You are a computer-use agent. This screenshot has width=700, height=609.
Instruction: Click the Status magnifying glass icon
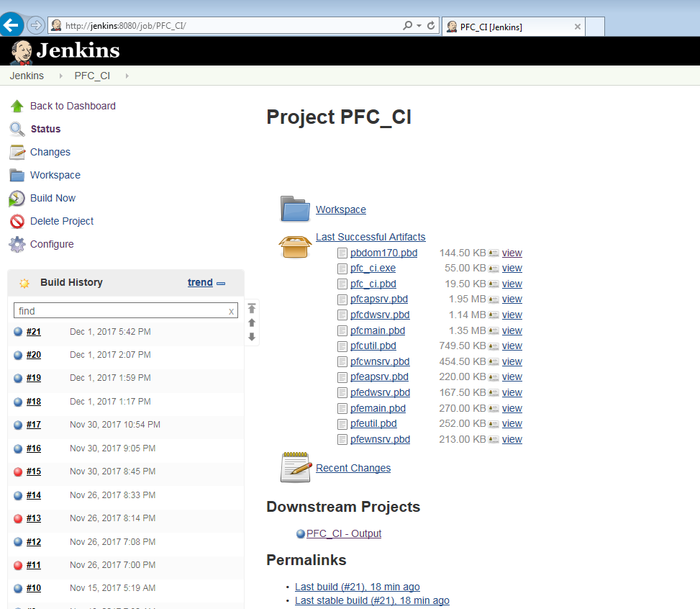click(17, 129)
